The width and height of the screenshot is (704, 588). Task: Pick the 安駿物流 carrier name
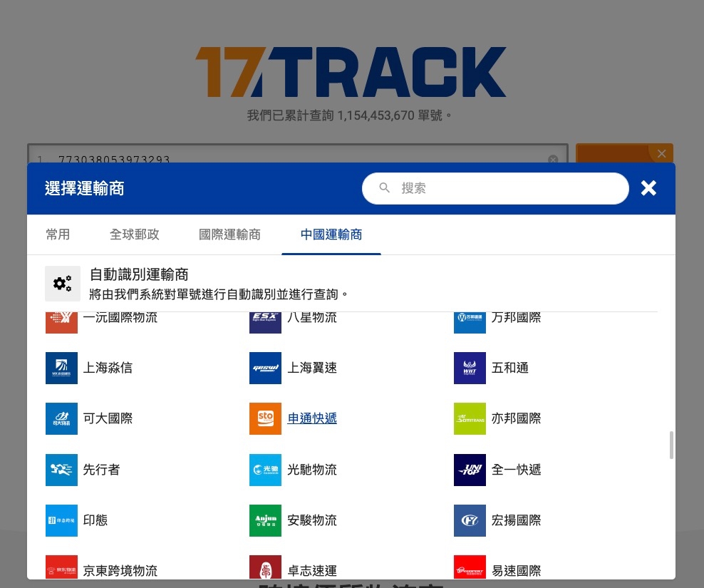coord(312,520)
